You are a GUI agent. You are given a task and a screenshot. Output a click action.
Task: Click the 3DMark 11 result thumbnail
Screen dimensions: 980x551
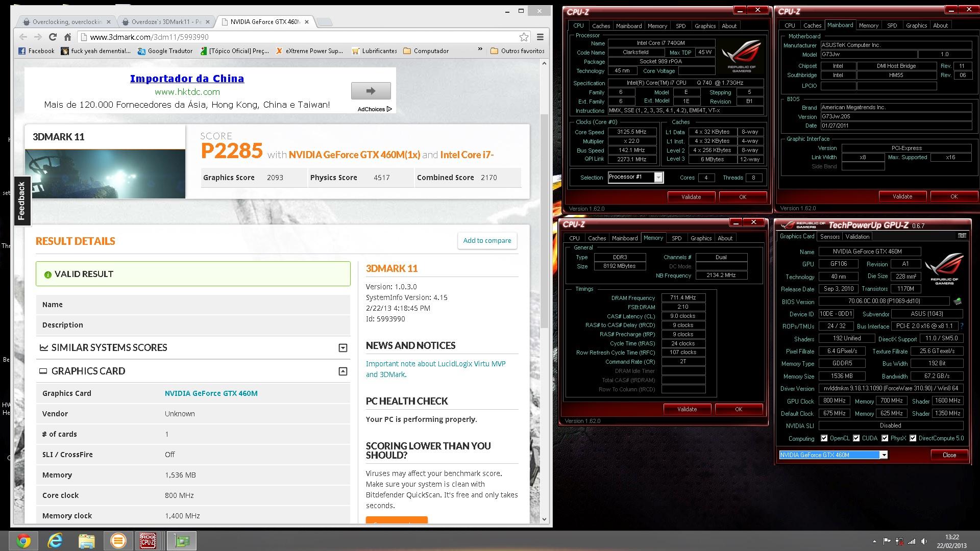105,173
